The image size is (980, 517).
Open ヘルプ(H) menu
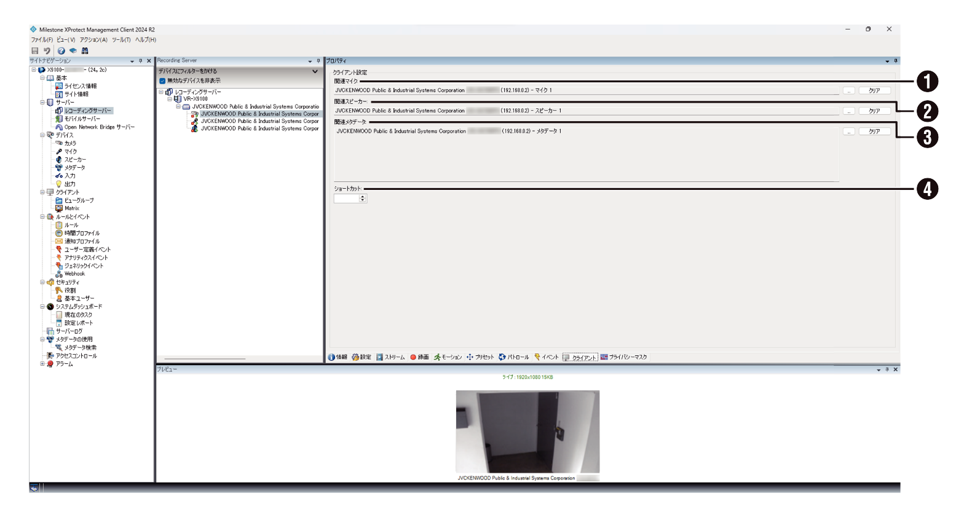(146, 40)
